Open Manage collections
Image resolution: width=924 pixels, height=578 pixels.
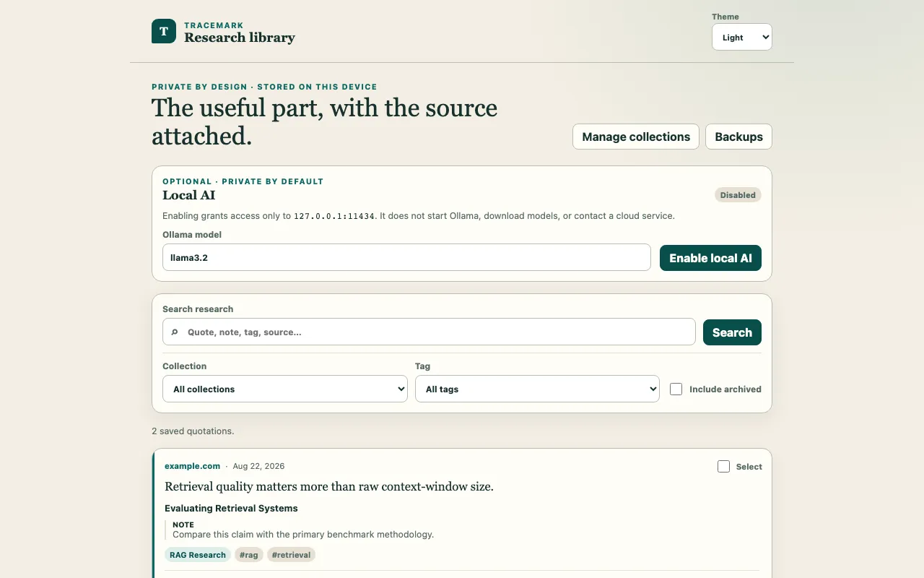click(636, 137)
